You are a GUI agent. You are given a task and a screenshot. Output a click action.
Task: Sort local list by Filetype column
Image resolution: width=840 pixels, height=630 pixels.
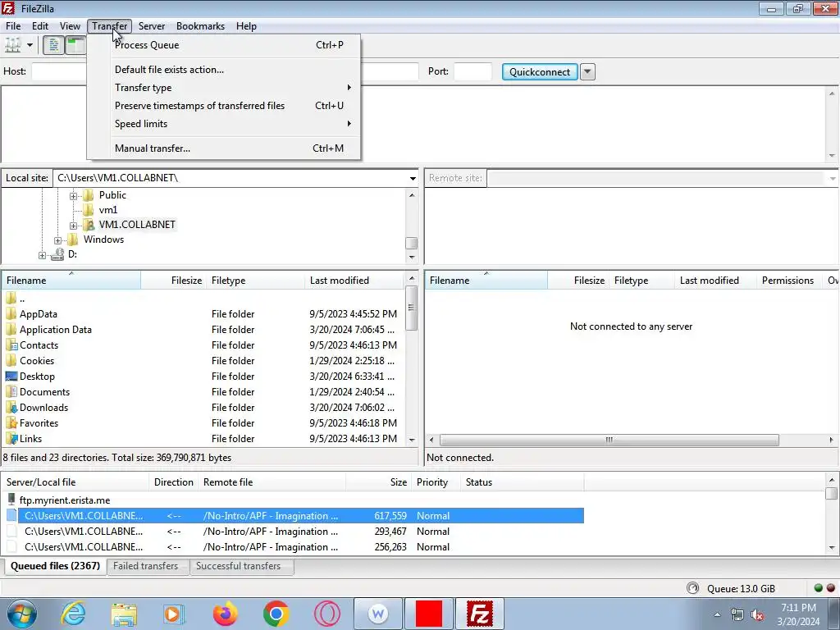point(256,281)
